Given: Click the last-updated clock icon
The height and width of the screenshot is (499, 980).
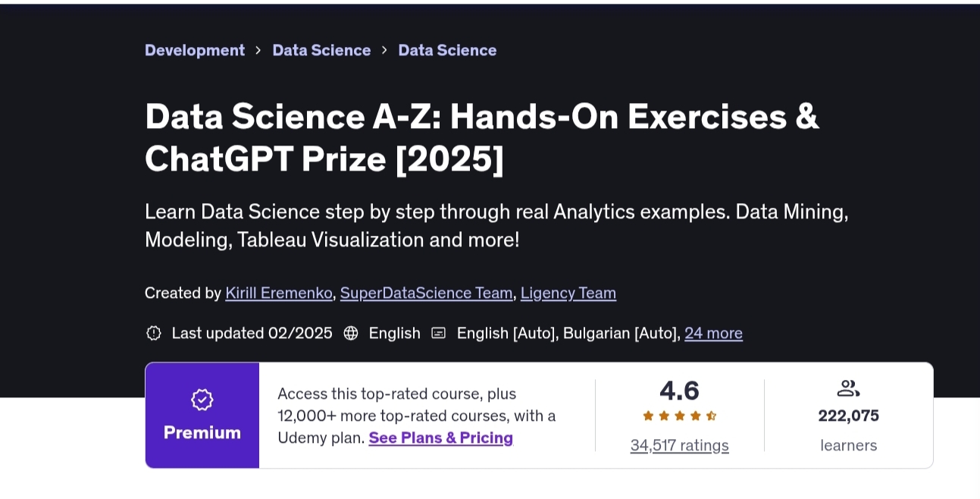Looking at the screenshot, I should coord(154,333).
